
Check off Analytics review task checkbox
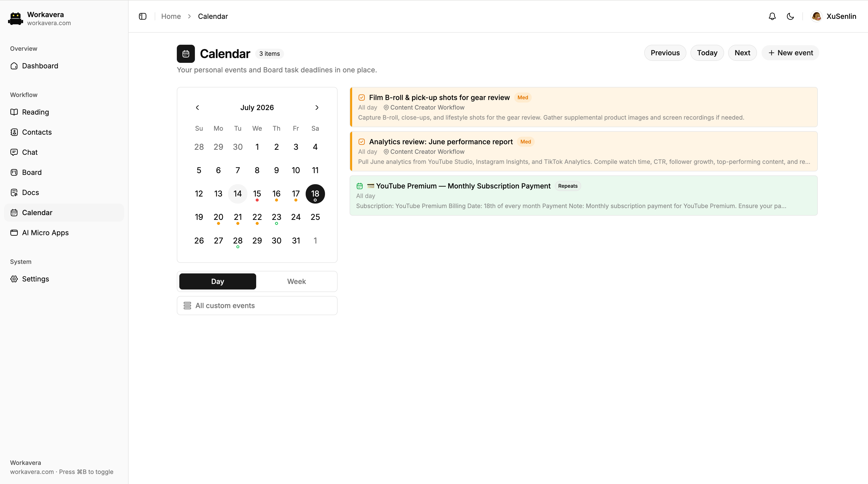(362, 141)
